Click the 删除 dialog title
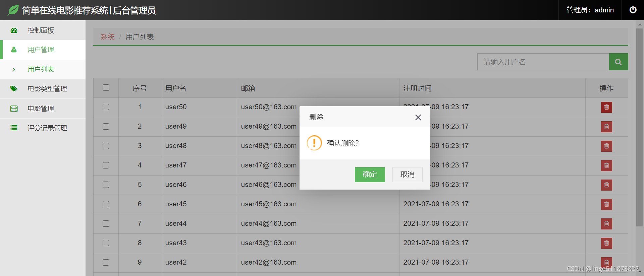This screenshot has width=644, height=276. click(x=316, y=117)
